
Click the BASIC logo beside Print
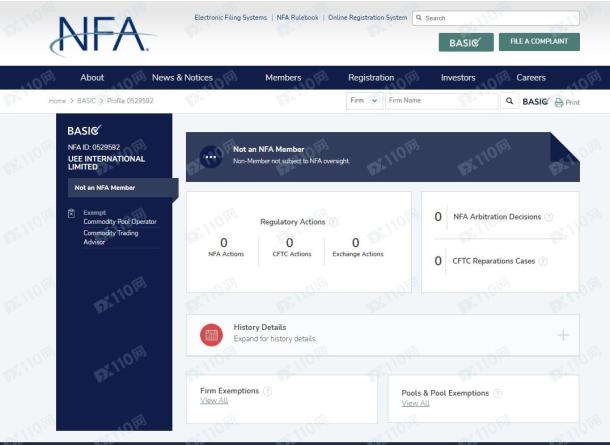pyautogui.click(x=536, y=102)
